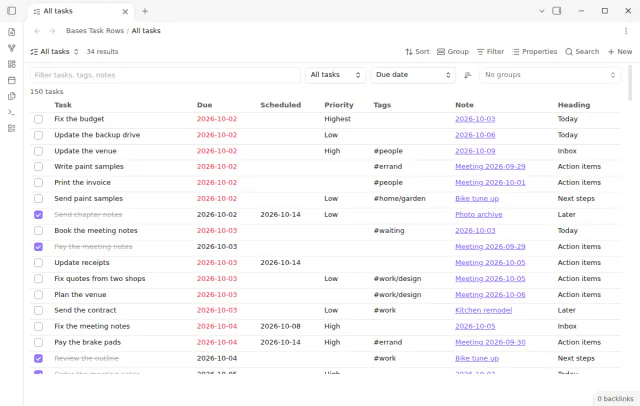Click the sort direction icon beside Due date
The image size is (640, 406).
[468, 75]
